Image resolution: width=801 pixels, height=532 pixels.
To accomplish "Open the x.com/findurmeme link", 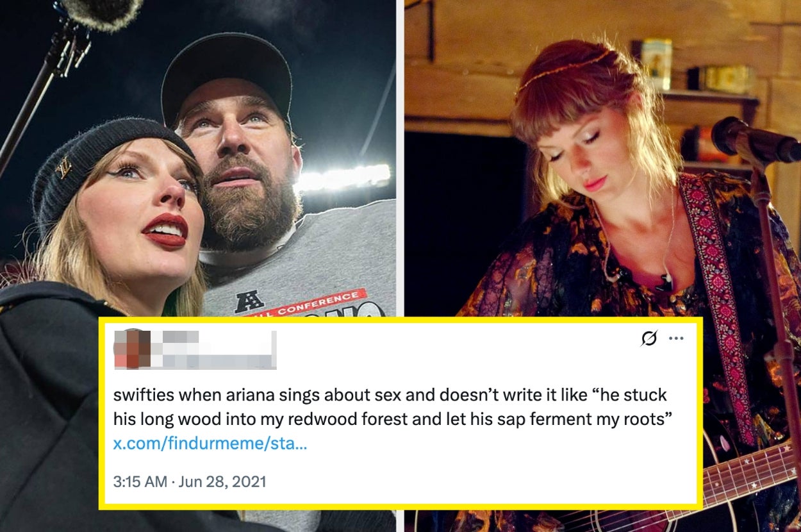I will pos(210,444).
